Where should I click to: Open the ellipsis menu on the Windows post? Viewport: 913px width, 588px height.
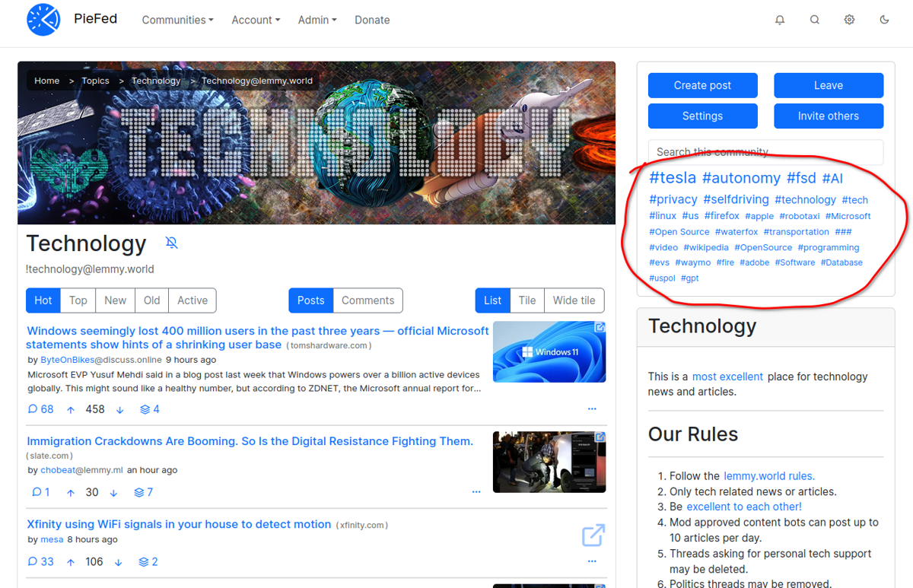(592, 408)
